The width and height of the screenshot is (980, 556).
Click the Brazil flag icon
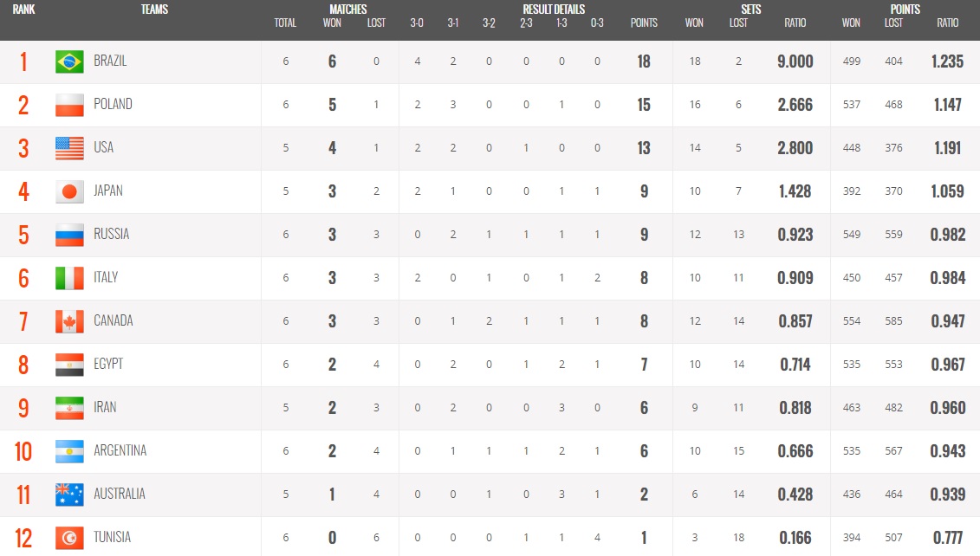click(x=69, y=61)
